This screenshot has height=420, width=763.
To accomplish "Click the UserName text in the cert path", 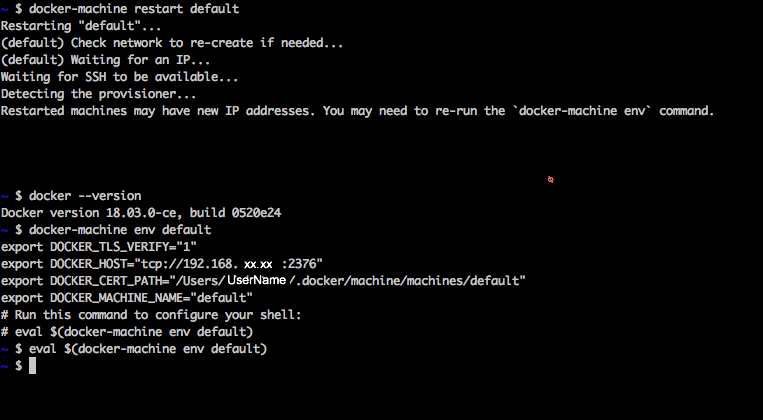I will coord(256,280).
